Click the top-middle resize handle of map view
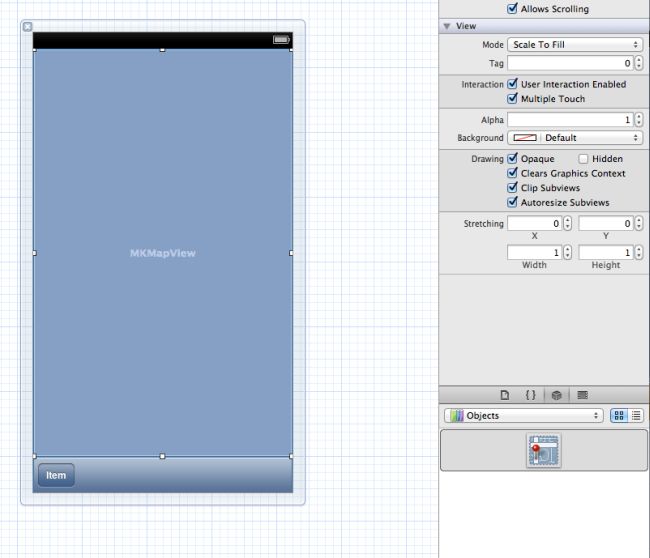 pyautogui.click(x=162, y=50)
